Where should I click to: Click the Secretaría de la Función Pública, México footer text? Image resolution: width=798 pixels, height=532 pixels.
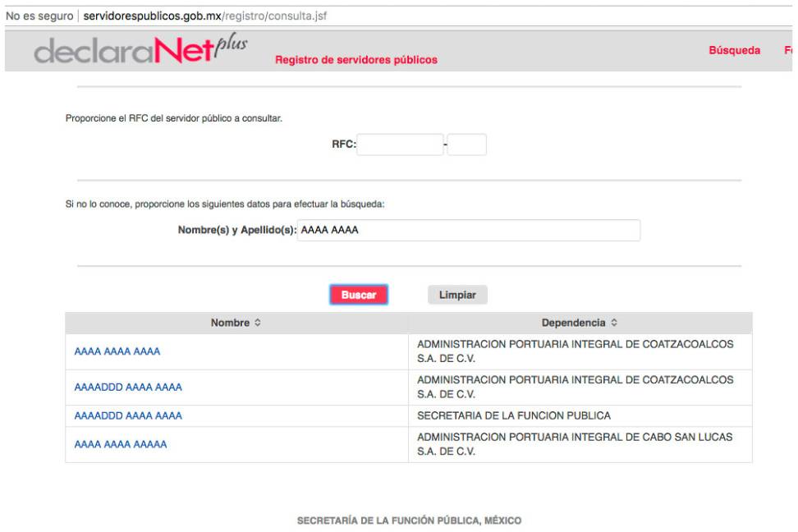[x=409, y=521]
